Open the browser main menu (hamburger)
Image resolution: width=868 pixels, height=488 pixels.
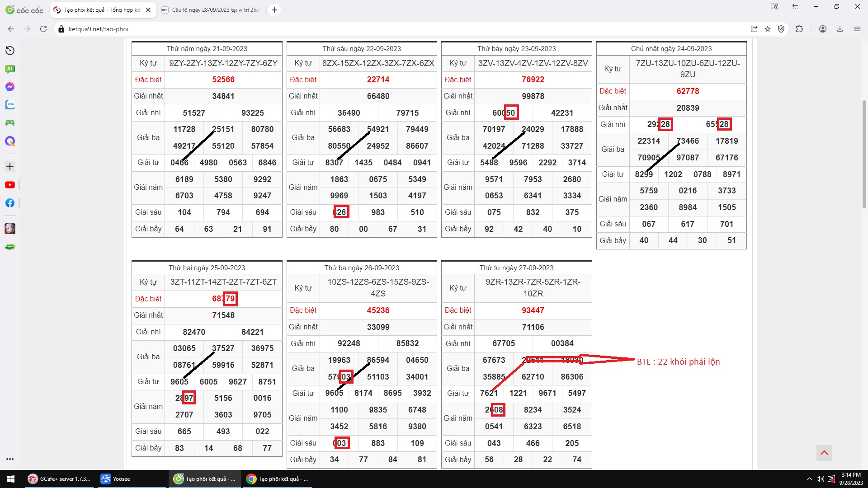point(857,29)
